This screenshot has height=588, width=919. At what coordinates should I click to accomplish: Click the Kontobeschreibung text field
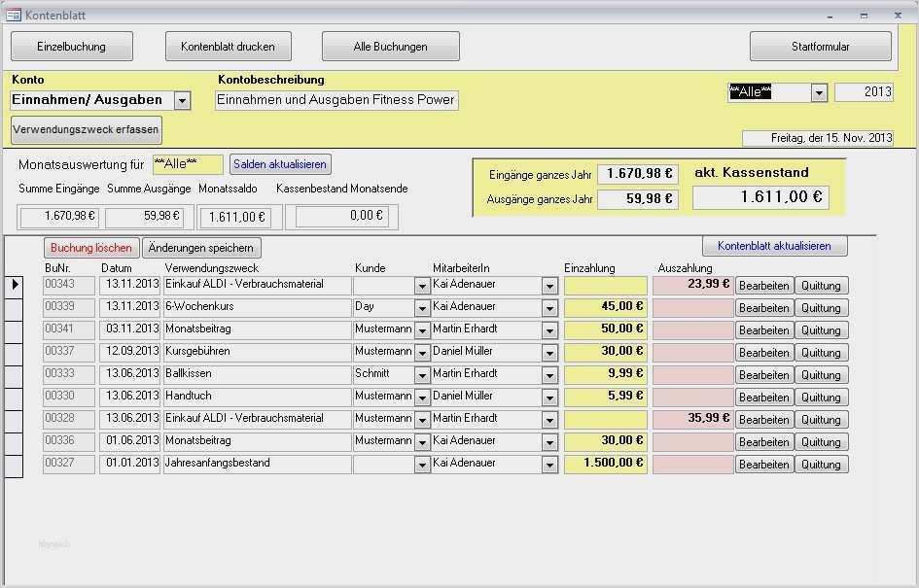click(x=336, y=99)
